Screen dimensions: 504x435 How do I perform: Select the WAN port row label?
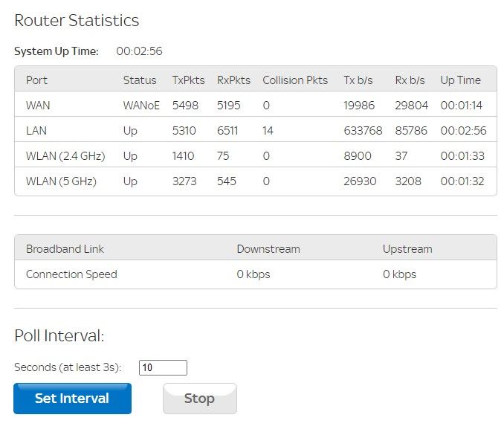38,106
